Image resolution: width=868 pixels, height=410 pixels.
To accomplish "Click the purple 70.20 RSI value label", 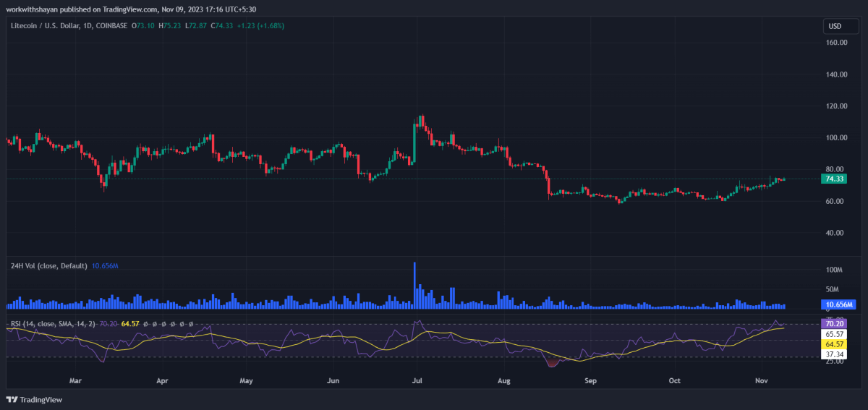I will coord(835,323).
